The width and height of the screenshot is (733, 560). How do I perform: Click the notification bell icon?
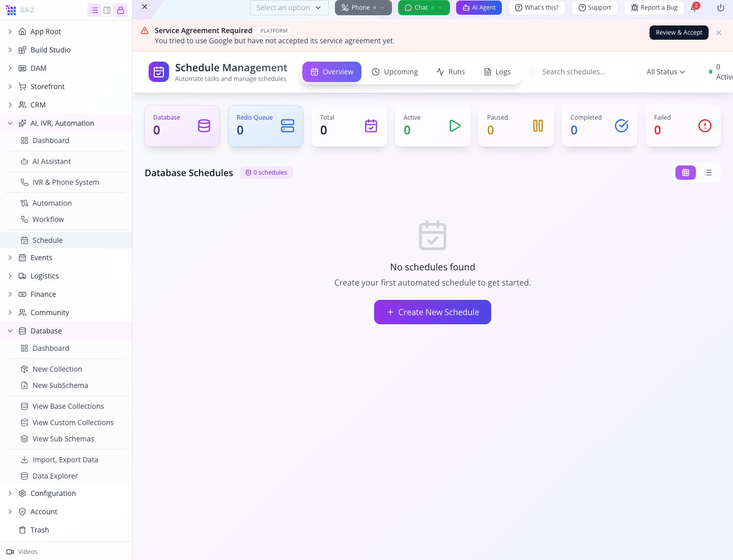tap(694, 8)
